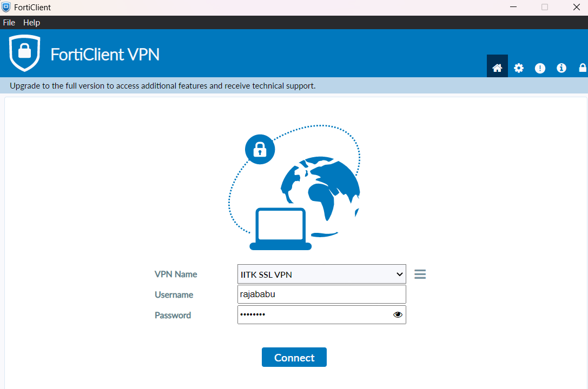Open the Help menu
Viewport: 588px width, 389px height.
(x=31, y=23)
